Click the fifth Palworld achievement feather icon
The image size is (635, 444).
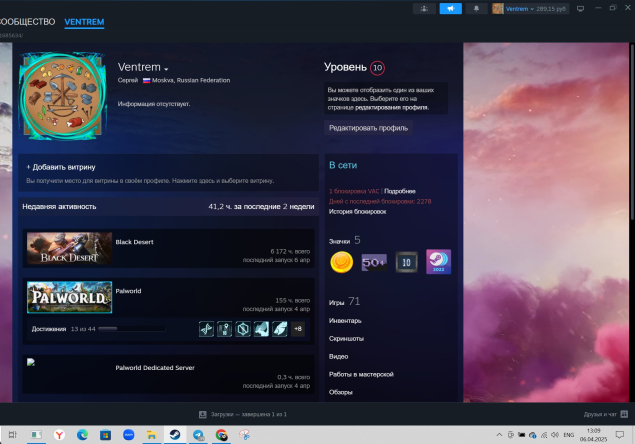280,329
